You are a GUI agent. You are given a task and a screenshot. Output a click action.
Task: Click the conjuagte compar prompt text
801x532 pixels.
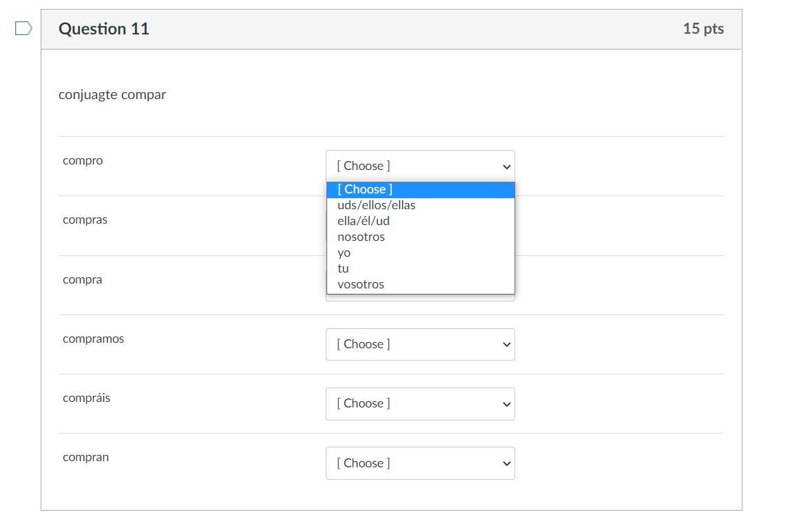[112, 95]
